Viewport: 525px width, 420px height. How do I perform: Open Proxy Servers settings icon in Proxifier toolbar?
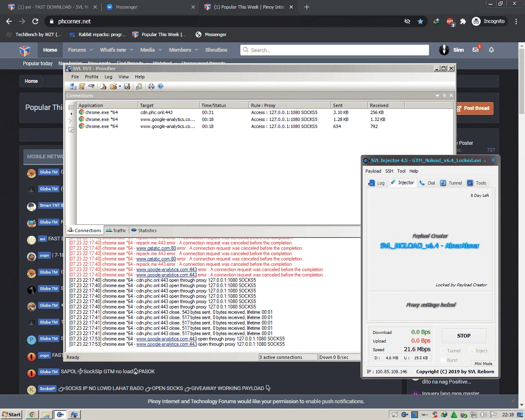73,86
